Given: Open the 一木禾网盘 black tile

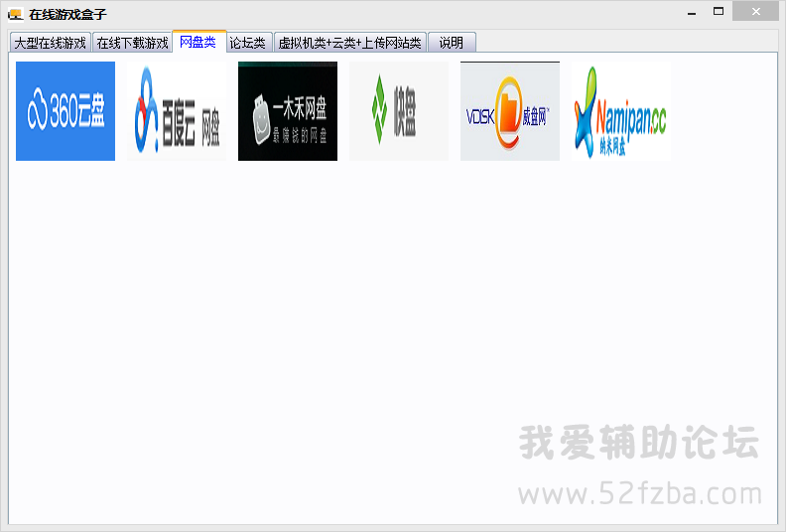Looking at the screenshot, I should pos(288,111).
